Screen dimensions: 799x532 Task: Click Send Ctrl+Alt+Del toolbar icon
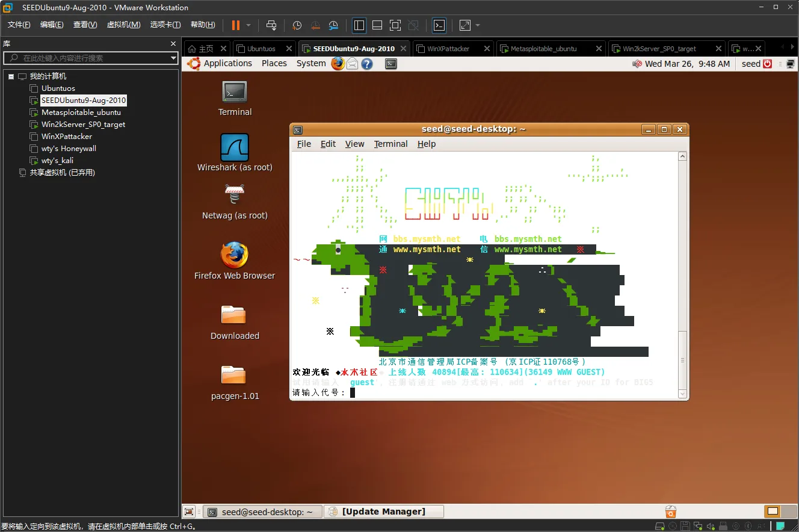(271, 25)
